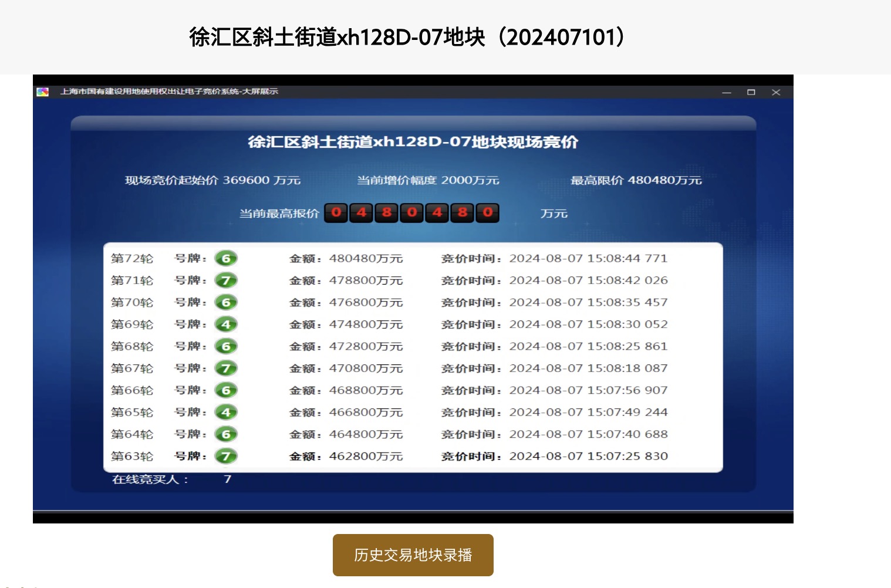Click paddle badge 7 in round 67 row
The height and width of the screenshot is (588, 891).
click(226, 369)
